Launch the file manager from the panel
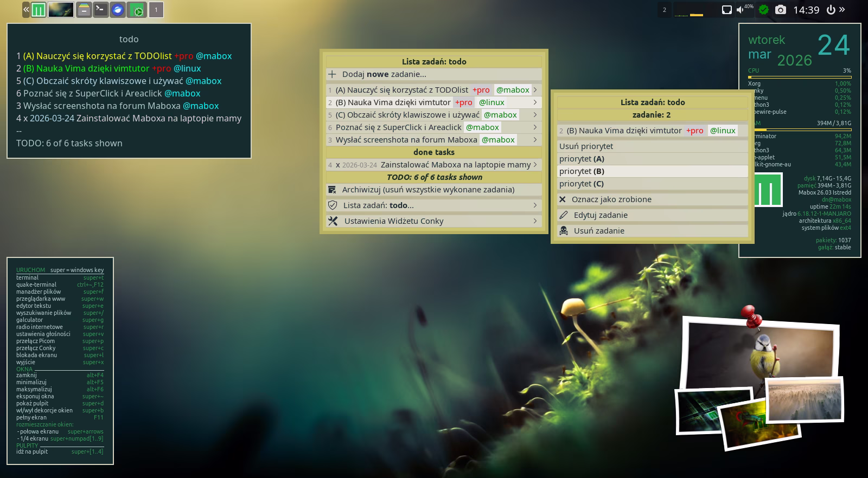Screen dimensions: 868x478 point(84,10)
